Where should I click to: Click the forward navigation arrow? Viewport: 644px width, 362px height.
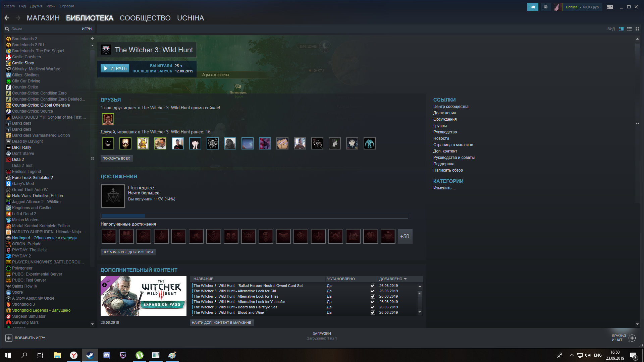click(18, 18)
